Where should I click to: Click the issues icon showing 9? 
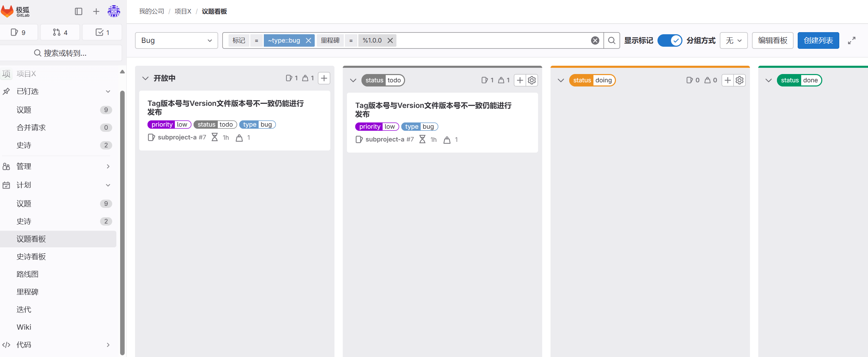(19, 32)
